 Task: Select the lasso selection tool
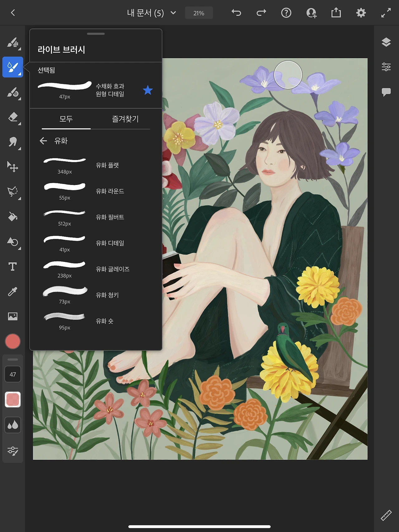tap(13, 191)
